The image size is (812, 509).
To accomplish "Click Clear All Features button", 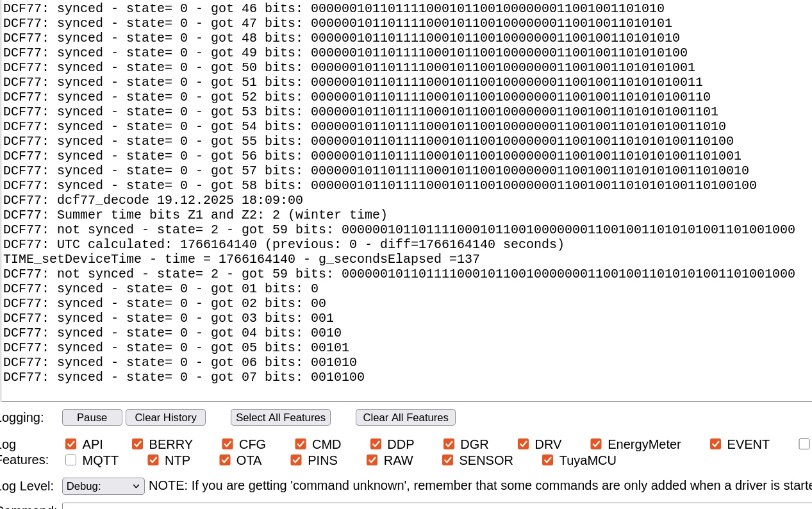I will 406,417.
